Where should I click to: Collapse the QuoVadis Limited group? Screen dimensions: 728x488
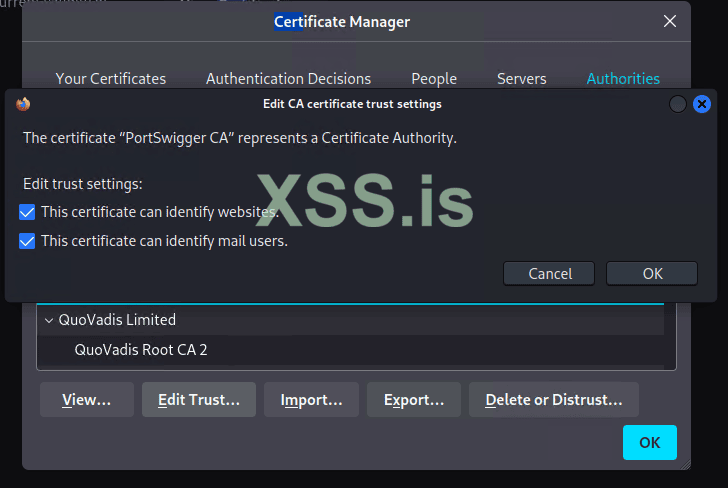pyautogui.click(x=49, y=320)
